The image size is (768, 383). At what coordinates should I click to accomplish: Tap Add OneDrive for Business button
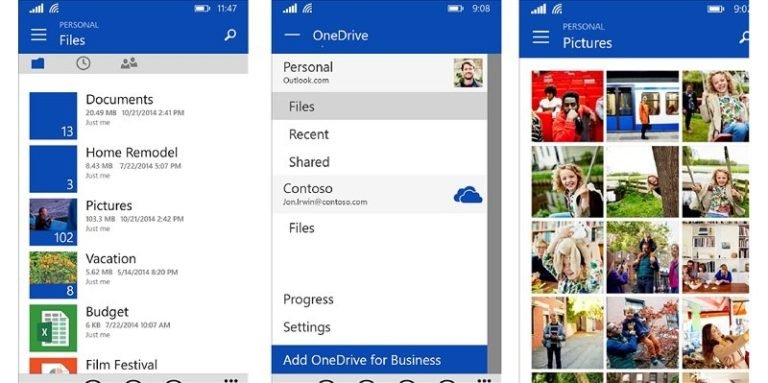380,360
